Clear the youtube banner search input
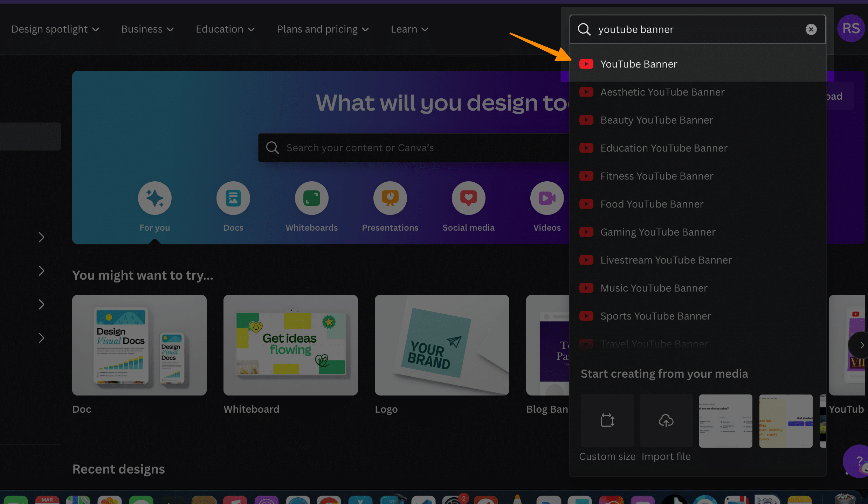Screen dimensions: 868x504 coord(811,29)
